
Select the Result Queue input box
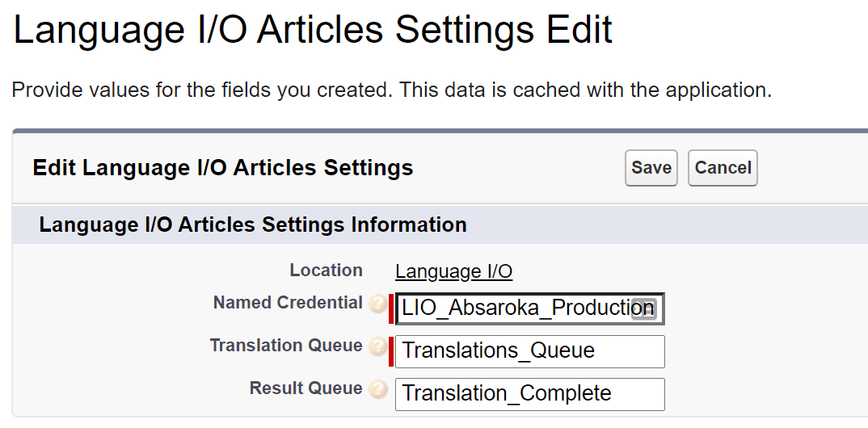pos(529,394)
